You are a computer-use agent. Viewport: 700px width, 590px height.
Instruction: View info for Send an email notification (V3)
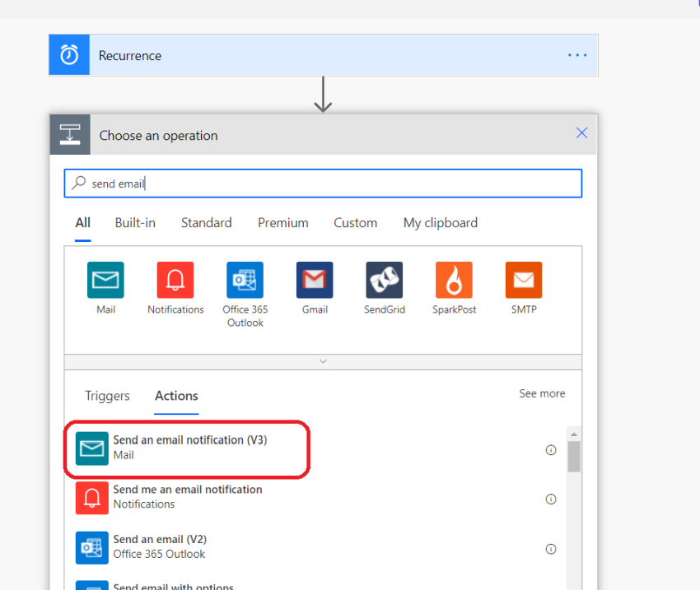tap(550, 449)
